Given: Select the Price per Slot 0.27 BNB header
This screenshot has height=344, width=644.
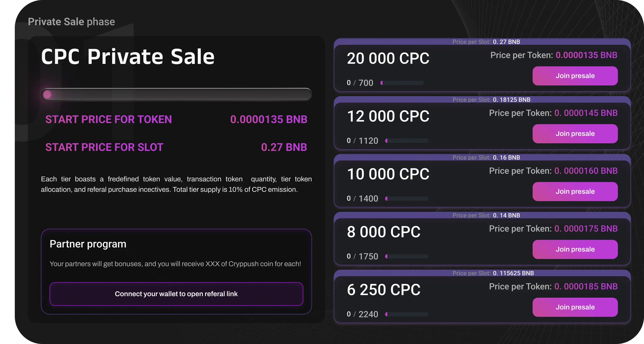Looking at the screenshot, I should click(486, 42).
